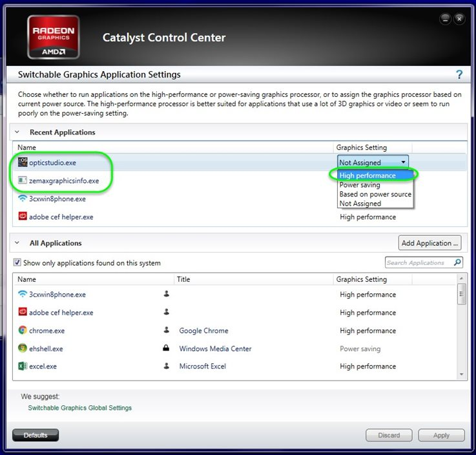Click the user profile icon beside adobe cef helper.exe

pyautogui.click(x=167, y=312)
